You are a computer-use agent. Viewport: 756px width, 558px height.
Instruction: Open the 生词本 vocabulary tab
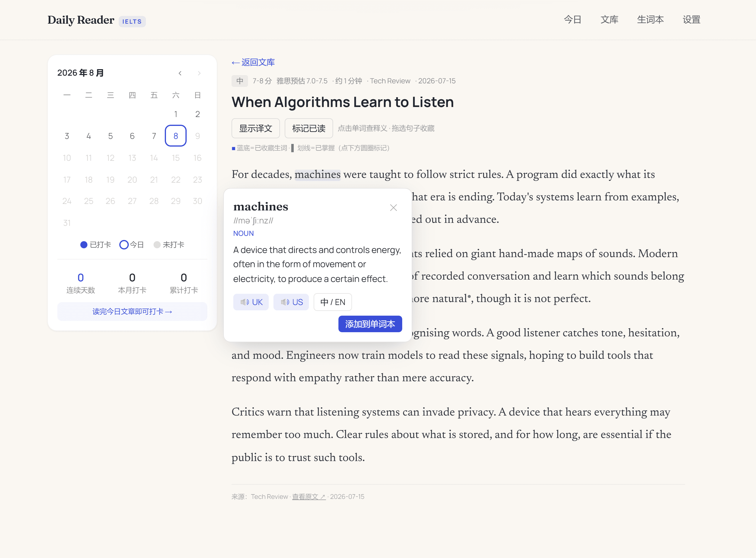[650, 20]
